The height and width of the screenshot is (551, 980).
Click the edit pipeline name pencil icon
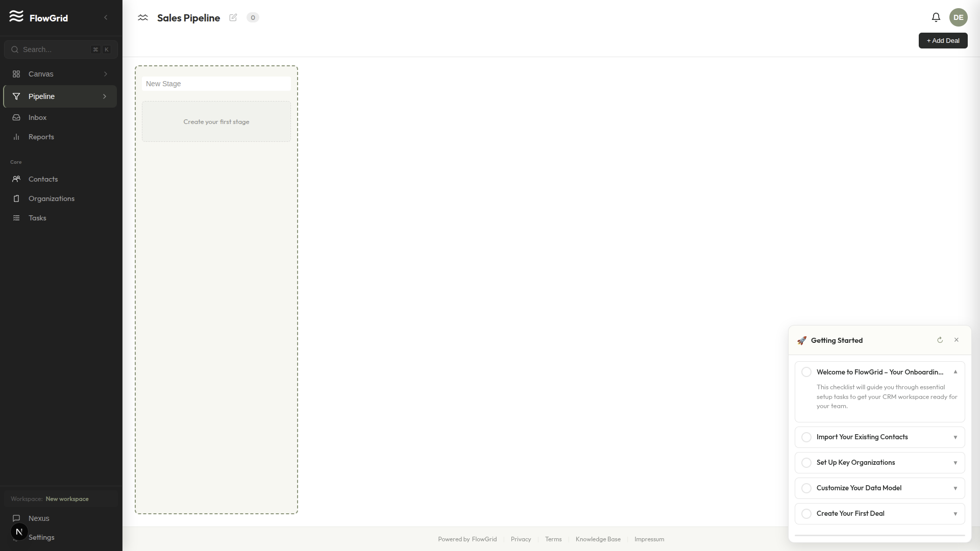coord(233,17)
